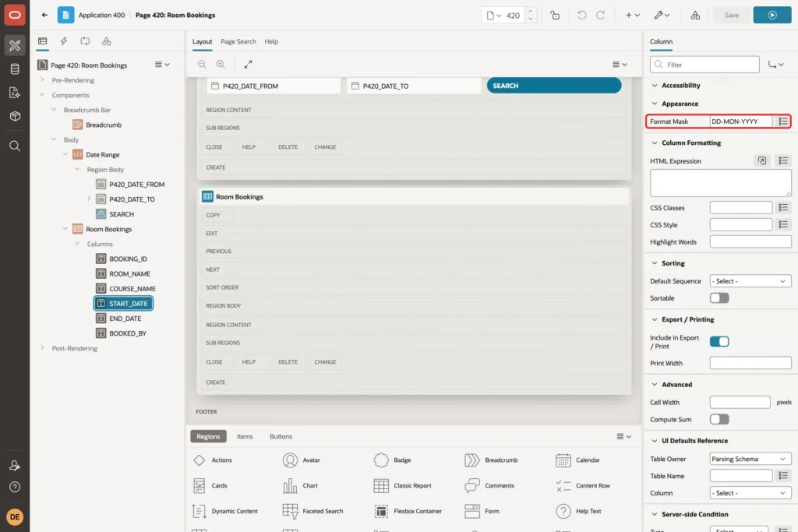Toggle the Compute Sum switch

pyautogui.click(x=719, y=419)
